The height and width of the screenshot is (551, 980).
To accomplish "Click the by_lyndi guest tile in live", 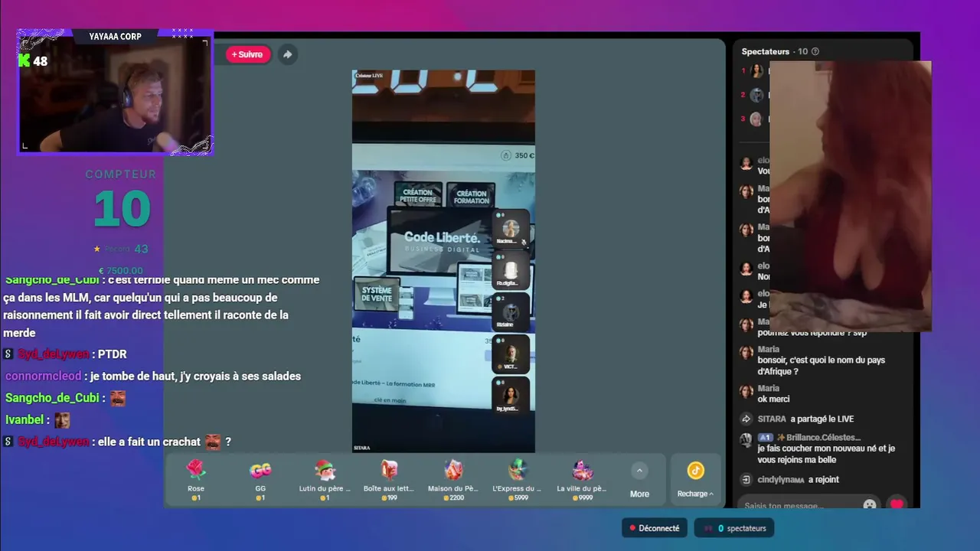I will (x=510, y=395).
